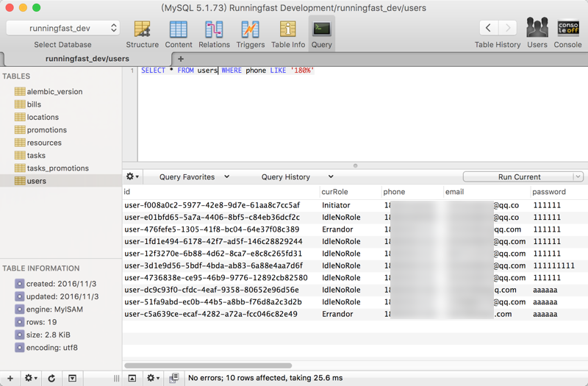Switch to the Content view
The width and height of the screenshot is (588, 386).
point(179,35)
